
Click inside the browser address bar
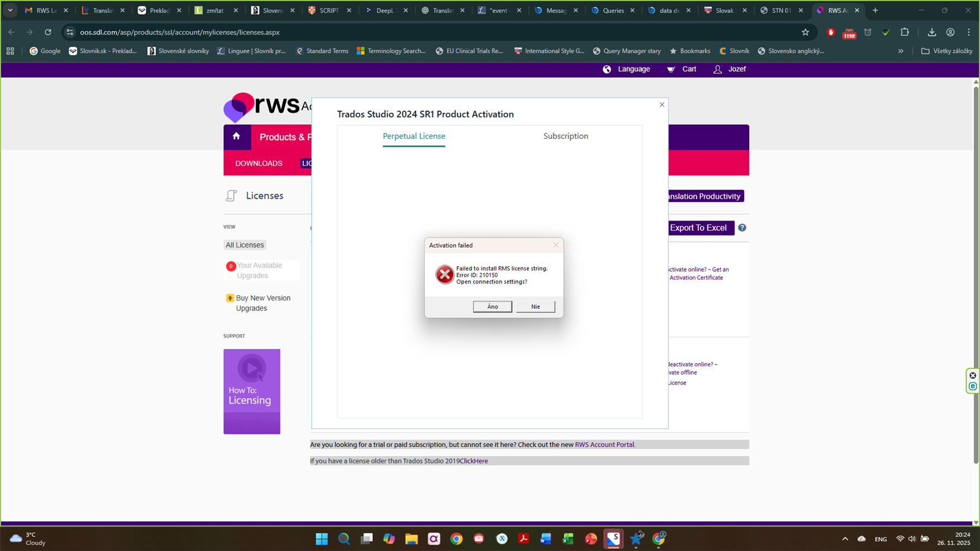pyautogui.click(x=218, y=32)
